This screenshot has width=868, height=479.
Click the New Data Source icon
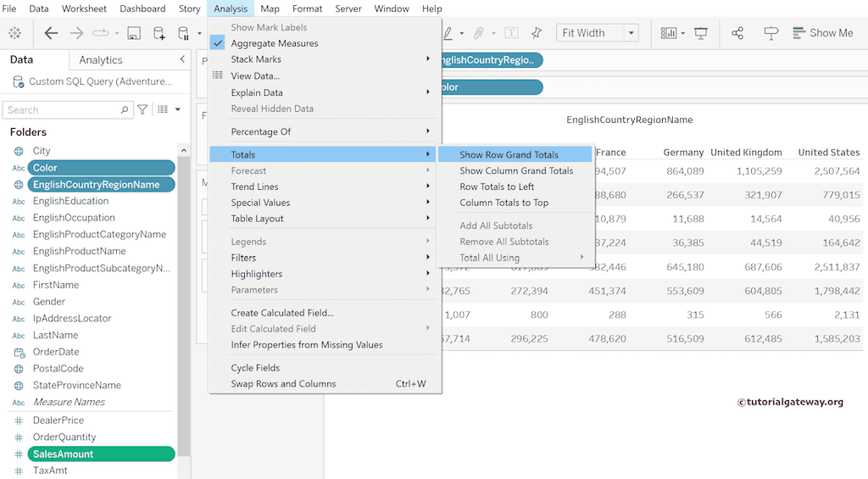(159, 33)
